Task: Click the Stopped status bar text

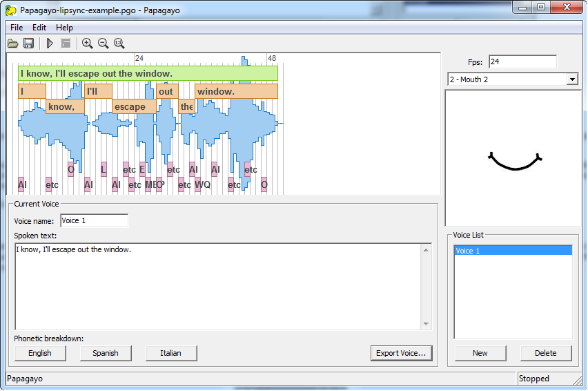Action: [x=534, y=379]
